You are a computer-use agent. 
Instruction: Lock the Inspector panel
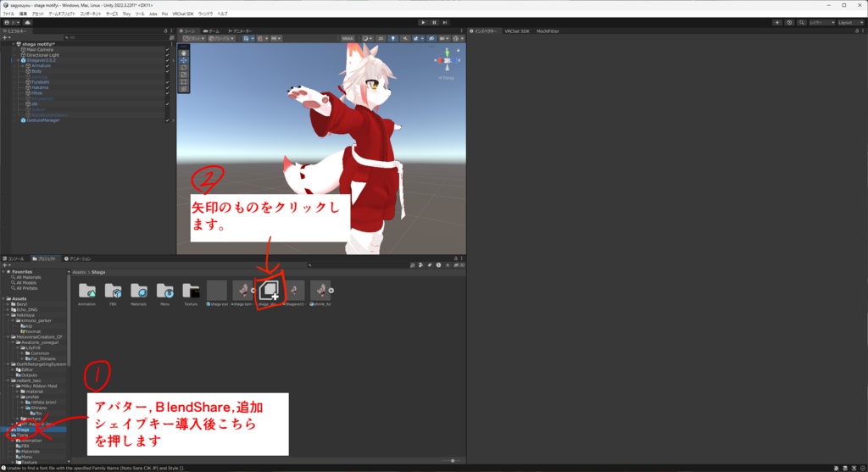pos(857,31)
